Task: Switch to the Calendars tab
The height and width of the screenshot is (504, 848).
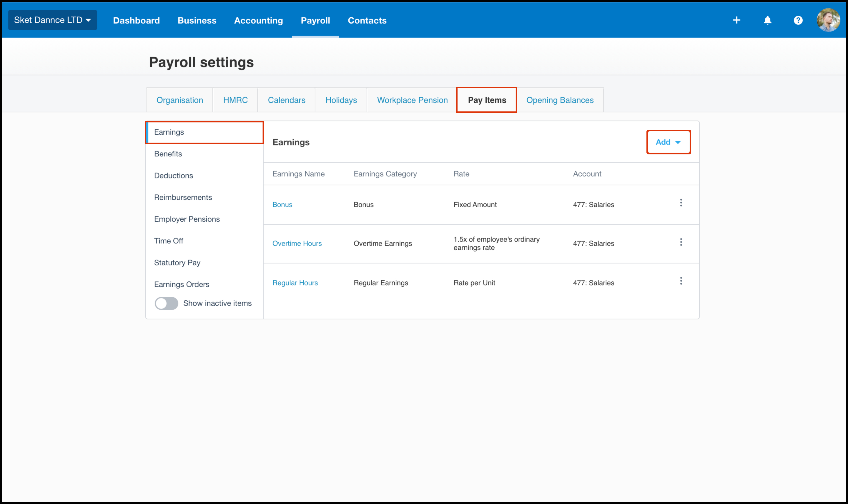Action: tap(286, 100)
